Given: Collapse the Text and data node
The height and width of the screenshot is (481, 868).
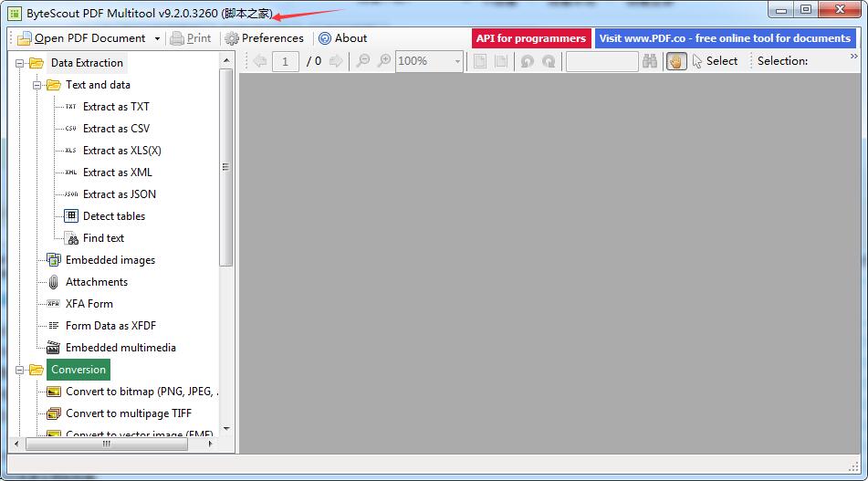Looking at the screenshot, I should click(37, 85).
